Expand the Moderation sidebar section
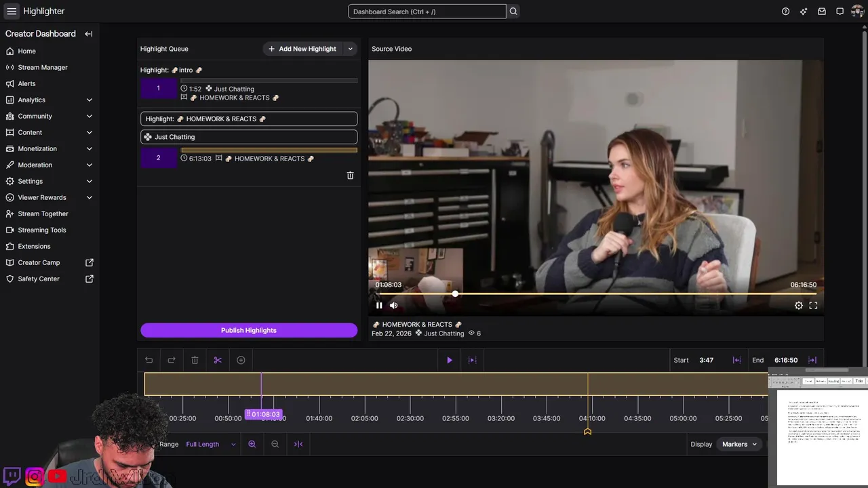 point(90,165)
